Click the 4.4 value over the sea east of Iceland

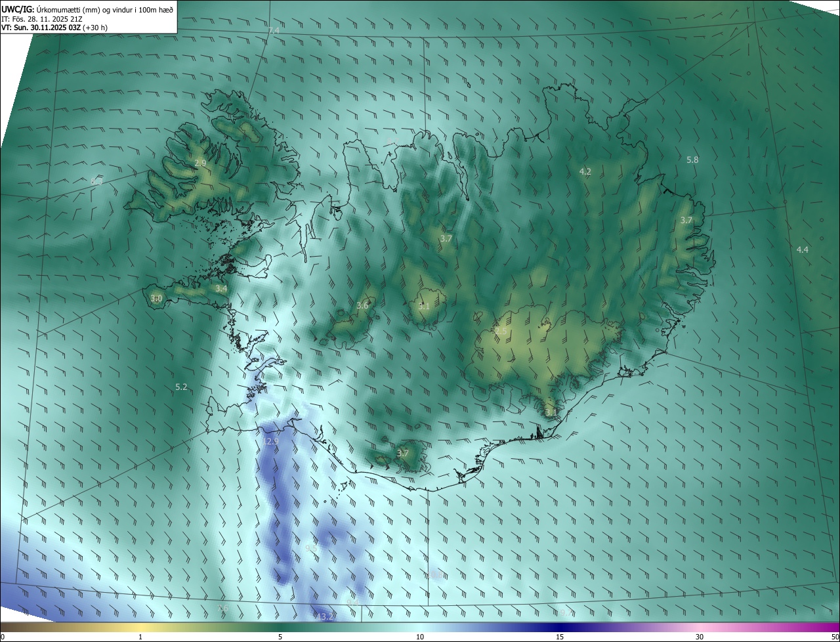tap(803, 249)
